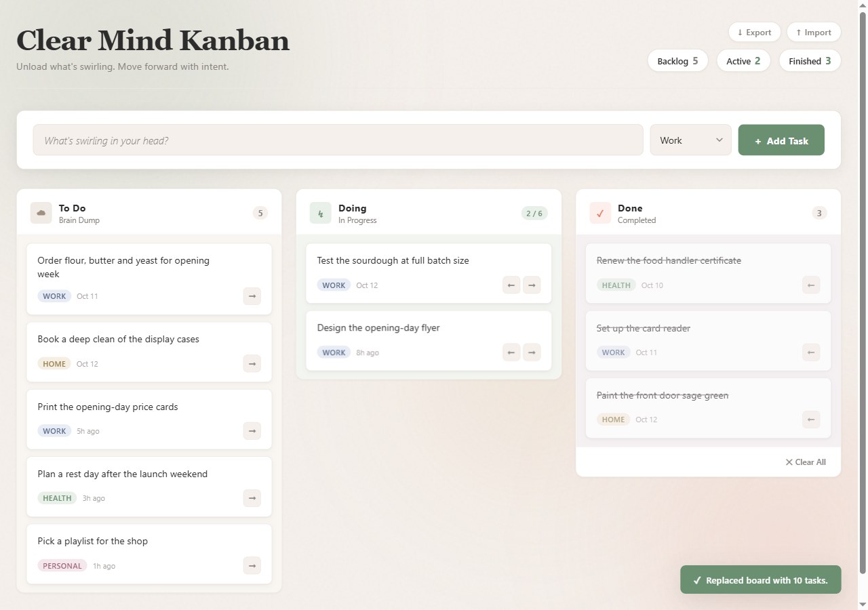868x610 pixels.
Task: Click right arrow on 'Plan a rest day' card
Action: (252, 498)
